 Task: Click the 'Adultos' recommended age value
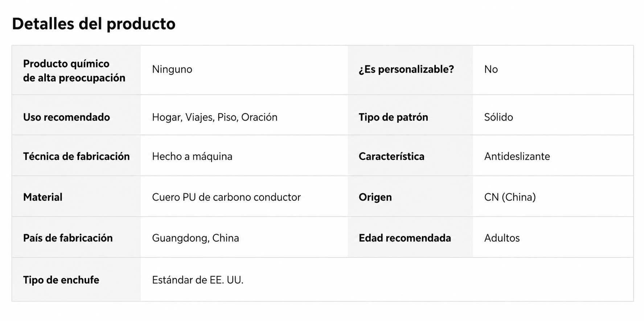click(x=502, y=238)
